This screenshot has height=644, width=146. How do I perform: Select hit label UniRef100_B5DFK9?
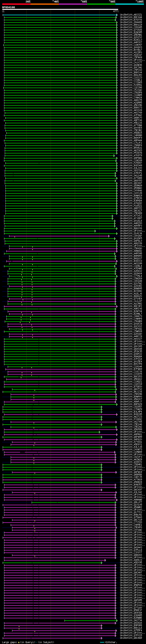131,585
